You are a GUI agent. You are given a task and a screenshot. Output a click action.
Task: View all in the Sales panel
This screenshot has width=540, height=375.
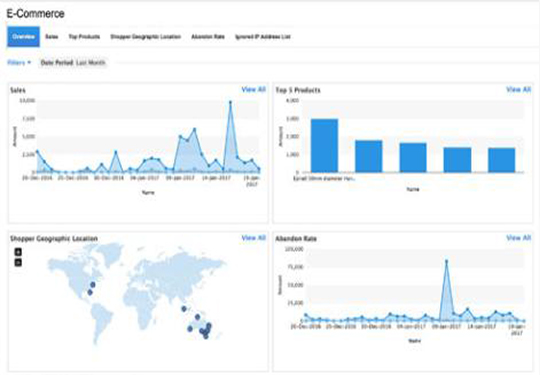point(253,90)
